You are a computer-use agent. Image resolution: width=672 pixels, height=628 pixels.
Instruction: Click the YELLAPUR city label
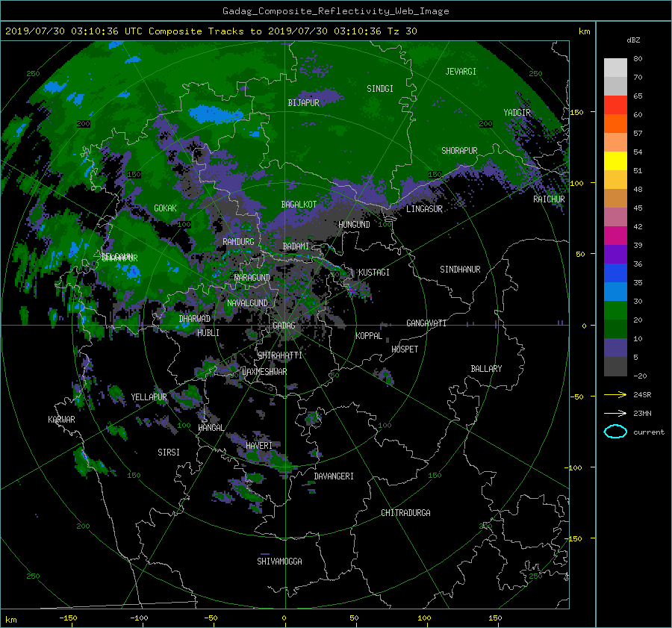point(149,397)
